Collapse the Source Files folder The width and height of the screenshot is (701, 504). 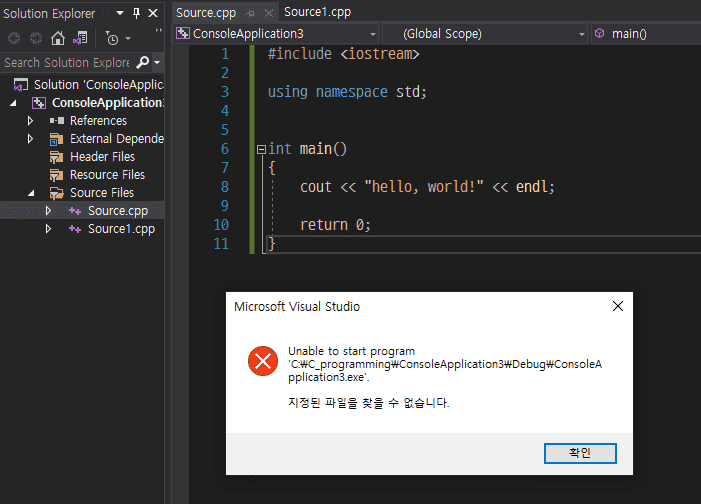coord(31,193)
